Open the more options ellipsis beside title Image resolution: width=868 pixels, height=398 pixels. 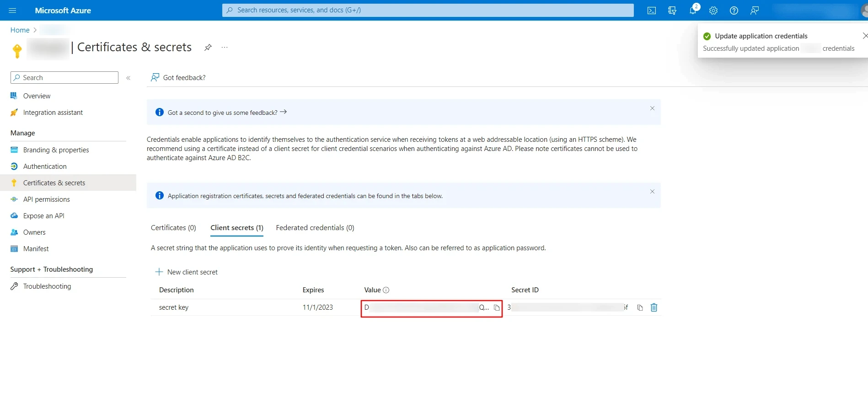point(225,47)
